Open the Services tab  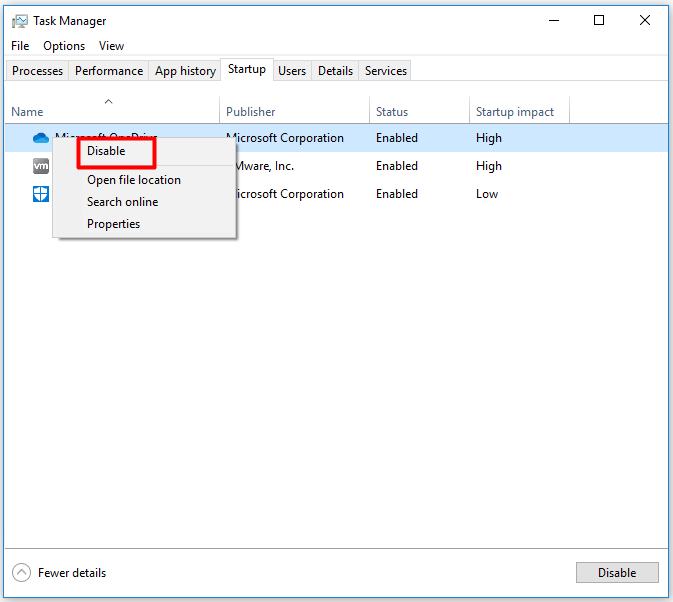pyautogui.click(x=386, y=71)
